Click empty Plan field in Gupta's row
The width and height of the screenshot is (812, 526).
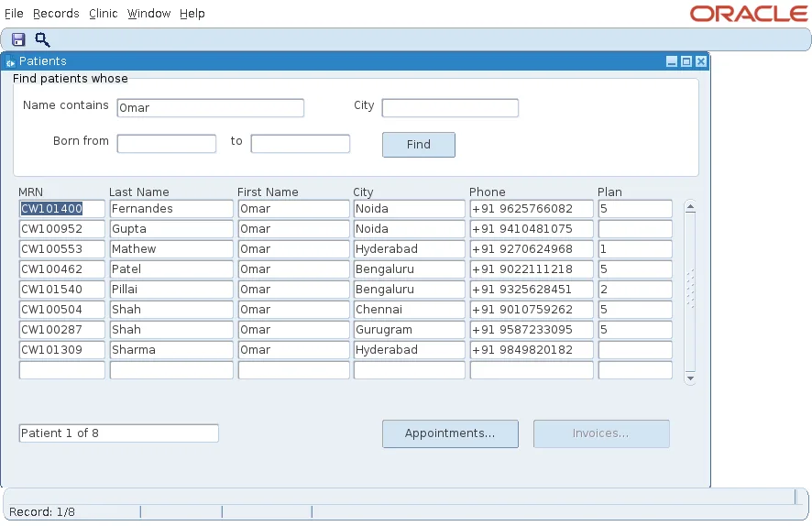pos(635,229)
